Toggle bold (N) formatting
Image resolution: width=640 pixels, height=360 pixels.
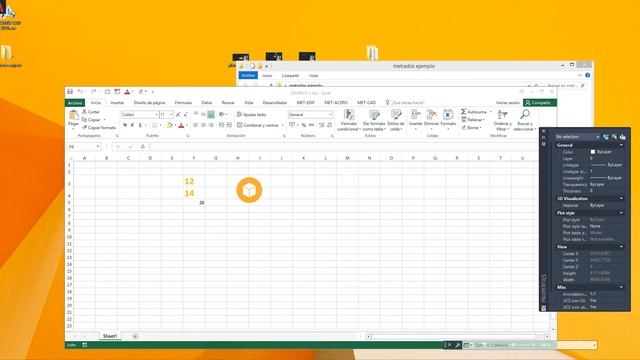pyautogui.click(x=125, y=125)
